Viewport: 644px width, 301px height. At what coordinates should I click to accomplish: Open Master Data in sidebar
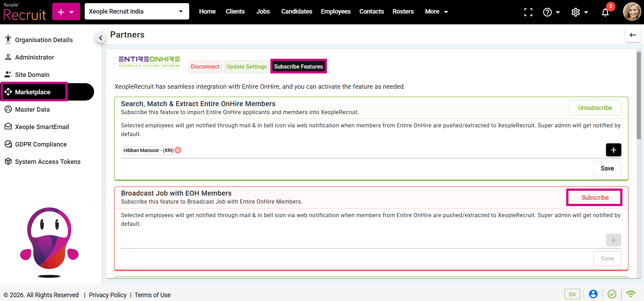32,110
